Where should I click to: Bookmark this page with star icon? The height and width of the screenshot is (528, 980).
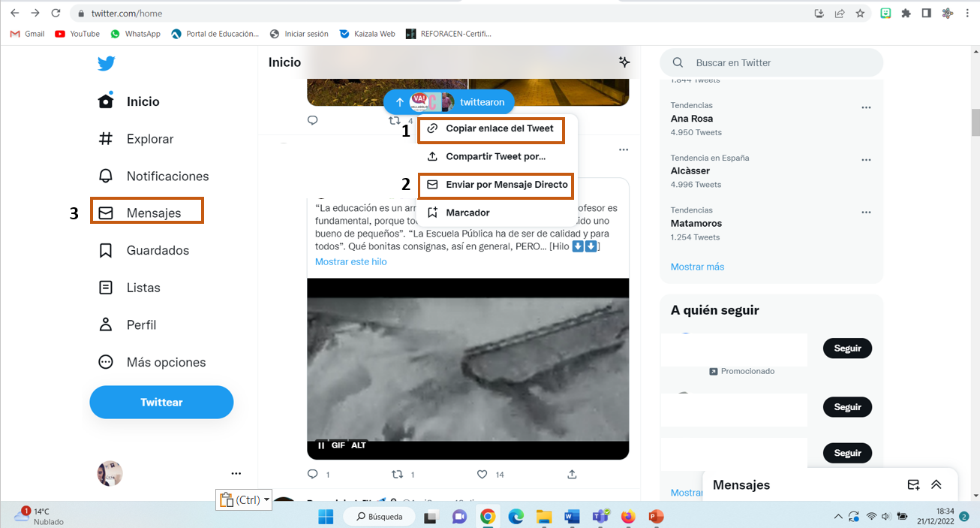coord(860,13)
